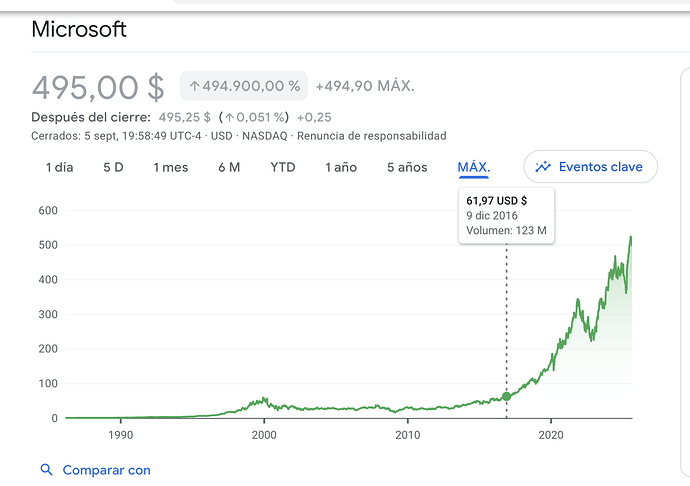Click the 495,00 $ stock price

(98, 88)
